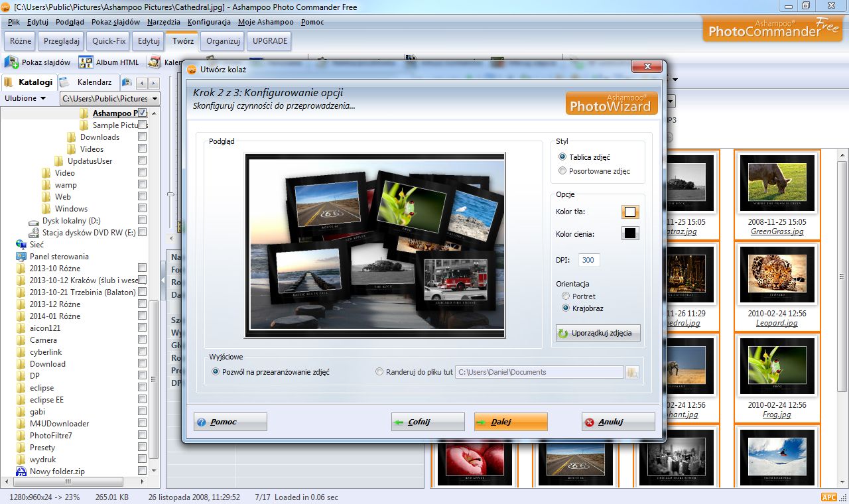Select Randeruj do pliku option
The height and width of the screenshot is (504, 849).
tap(414, 372)
